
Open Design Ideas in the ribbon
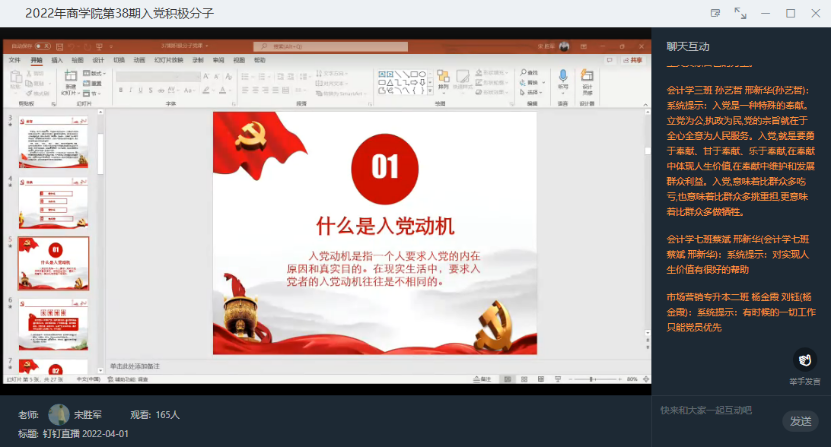[x=587, y=79]
